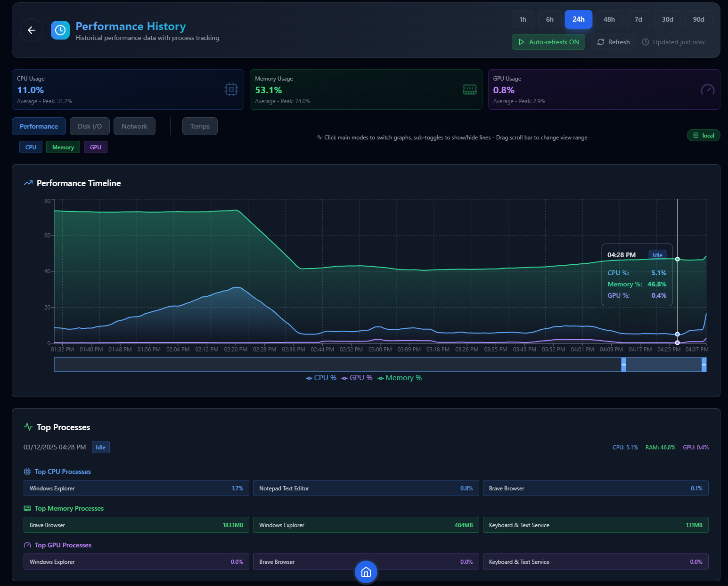Click the CPU chip icon on CPU Usage card

(x=231, y=90)
